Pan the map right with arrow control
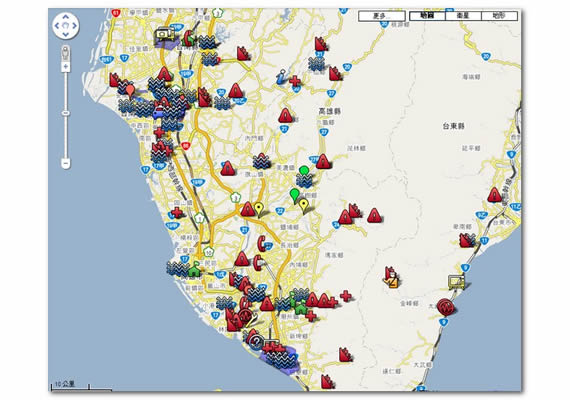570x400 pixels. [75, 26]
